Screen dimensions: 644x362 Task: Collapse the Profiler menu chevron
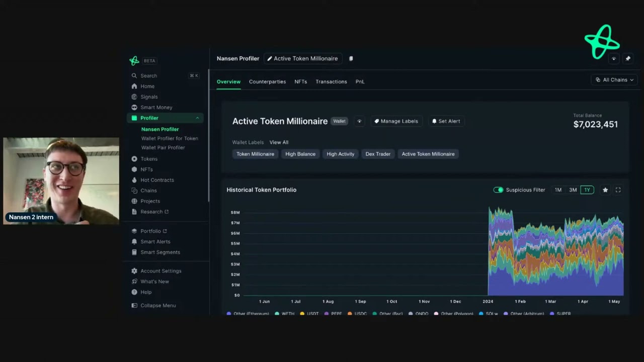197,118
